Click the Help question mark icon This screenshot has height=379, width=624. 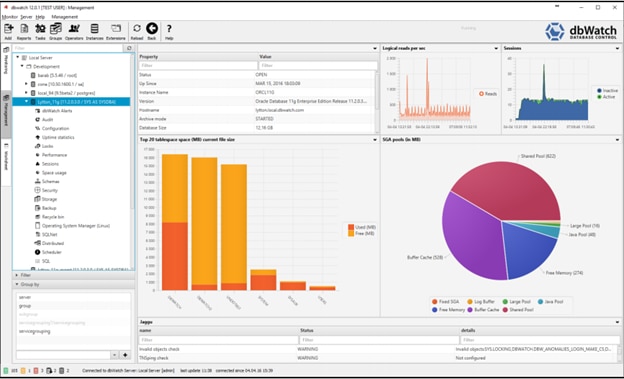click(169, 31)
